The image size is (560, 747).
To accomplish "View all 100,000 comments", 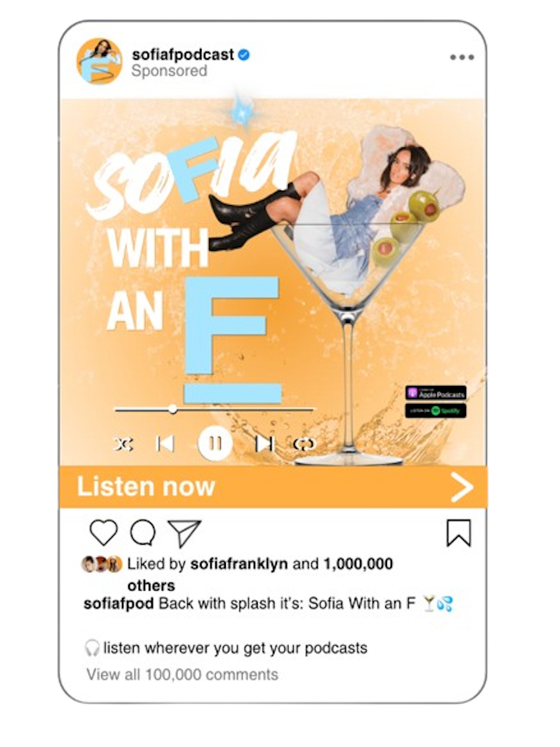I will coord(182,674).
